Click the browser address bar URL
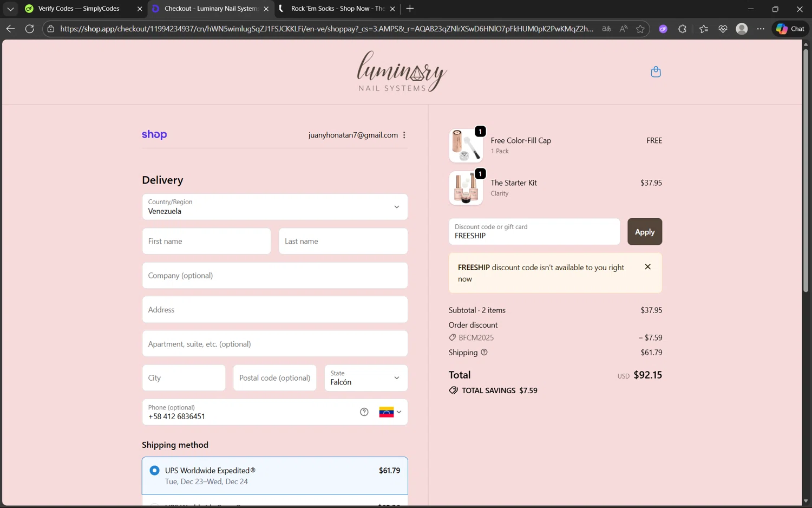 [x=326, y=29]
